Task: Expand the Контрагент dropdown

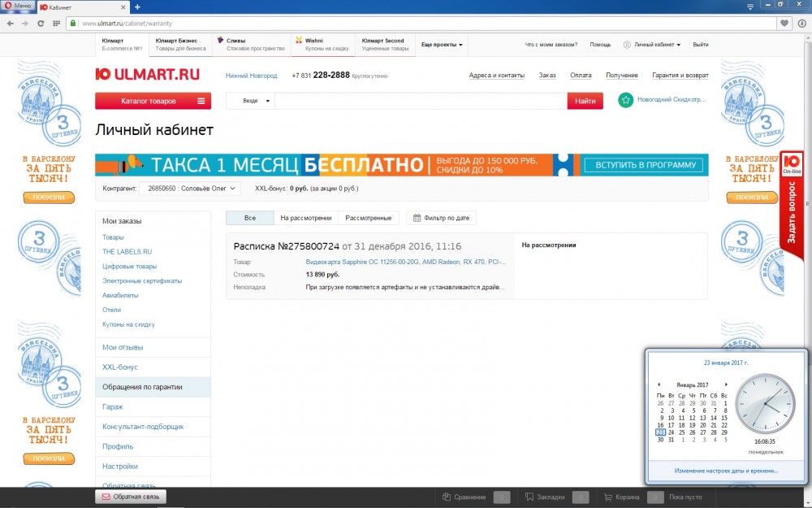Action: (x=190, y=189)
